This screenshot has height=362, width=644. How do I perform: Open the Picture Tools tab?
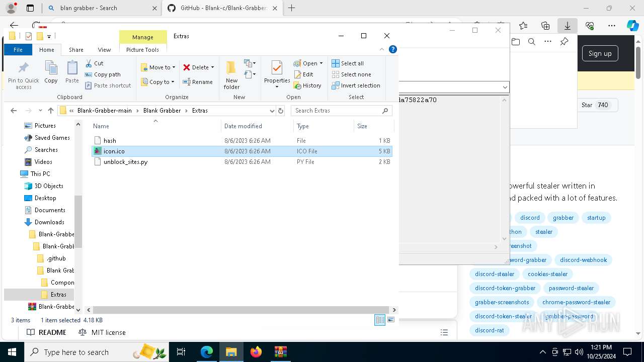coord(142,50)
